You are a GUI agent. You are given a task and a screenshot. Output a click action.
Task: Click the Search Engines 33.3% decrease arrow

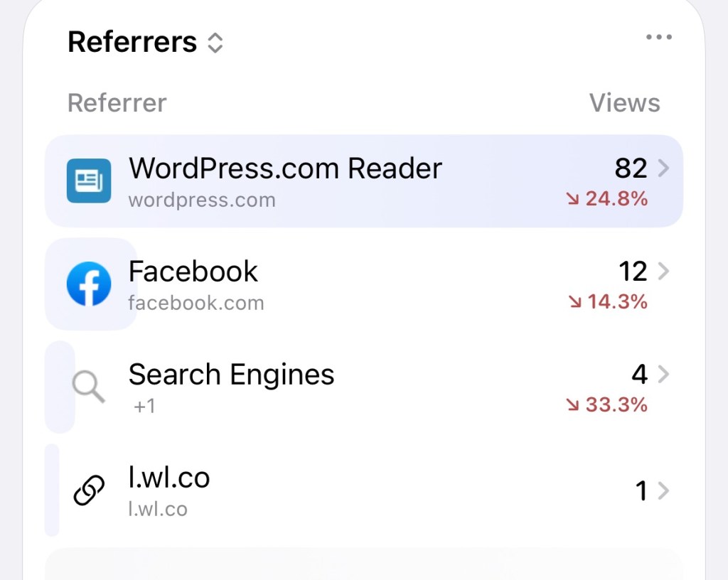(572, 406)
